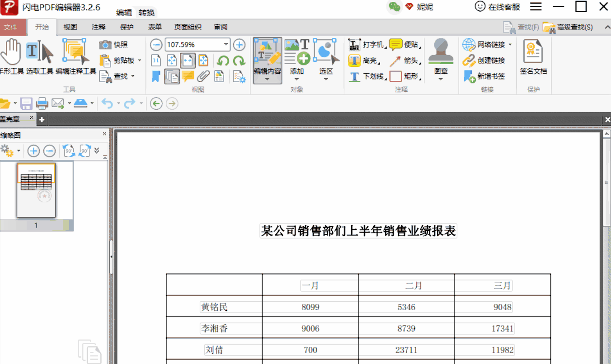This screenshot has height=364, width=611.
Task: Click the print icon in quick toolbar
Action: (42, 104)
